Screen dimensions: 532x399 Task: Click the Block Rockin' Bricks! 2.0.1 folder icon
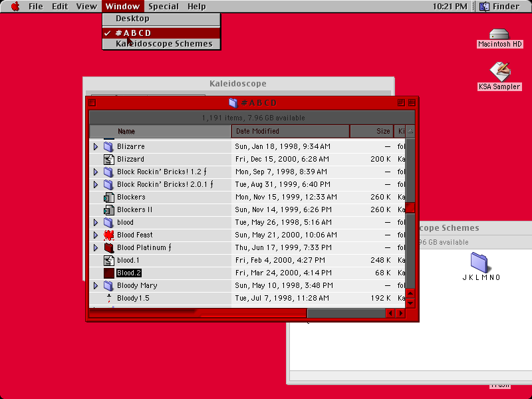tap(108, 184)
